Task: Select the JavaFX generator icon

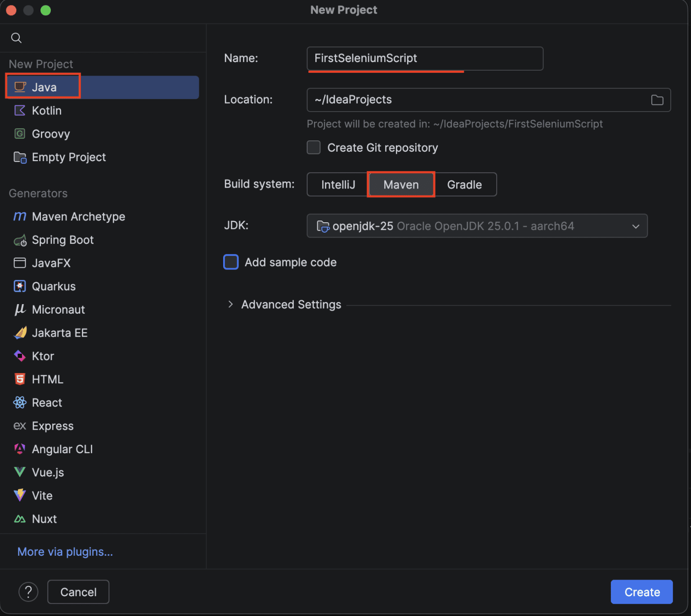Action: click(x=20, y=263)
